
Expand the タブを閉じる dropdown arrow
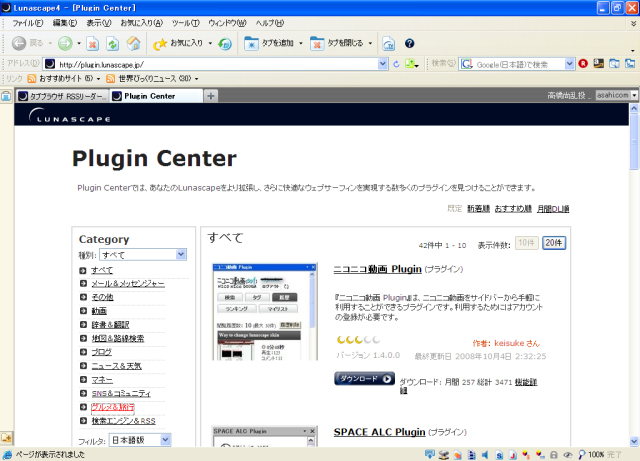click(x=370, y=43)
